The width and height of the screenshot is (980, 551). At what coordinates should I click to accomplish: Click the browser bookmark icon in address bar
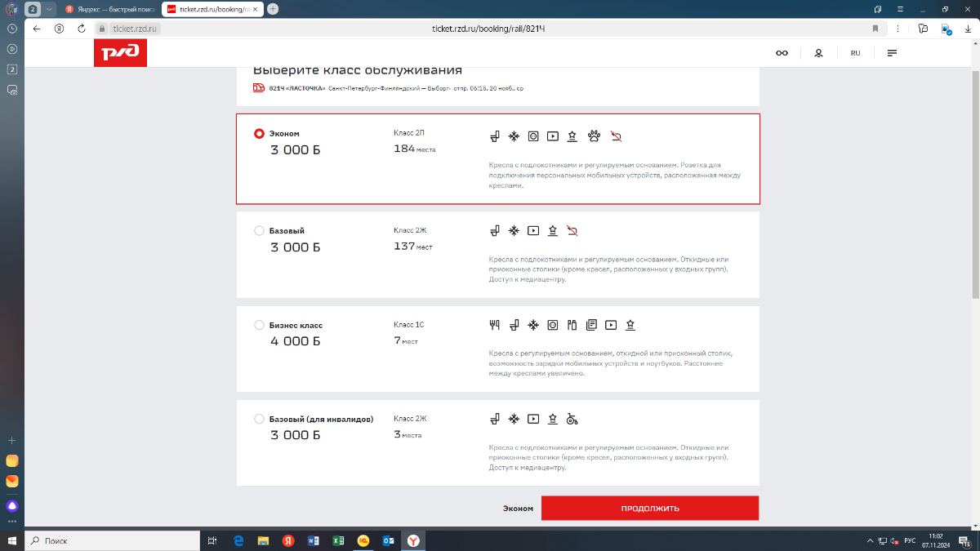coord(875,28)
